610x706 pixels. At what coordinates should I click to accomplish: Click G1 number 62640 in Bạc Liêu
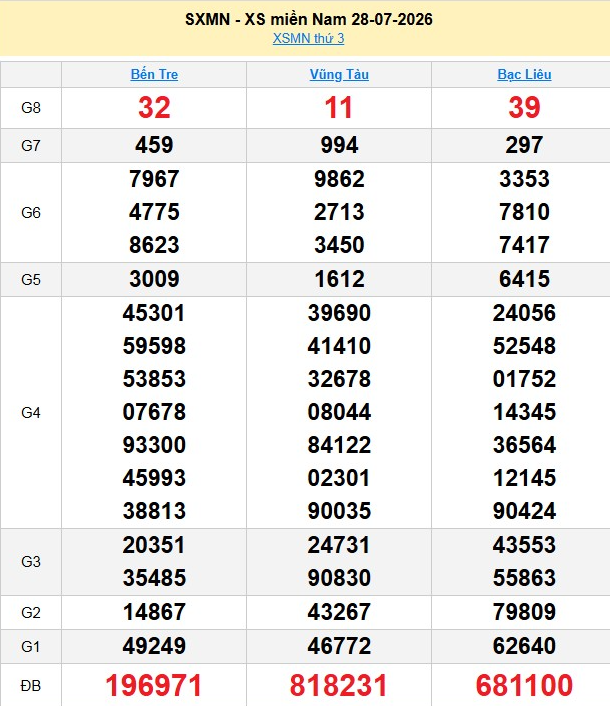pos(524,646)
